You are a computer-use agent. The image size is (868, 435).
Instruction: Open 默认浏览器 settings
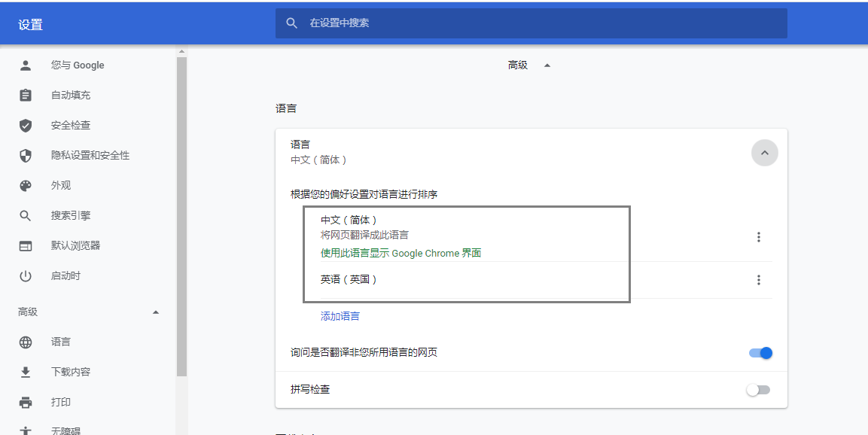75,246
